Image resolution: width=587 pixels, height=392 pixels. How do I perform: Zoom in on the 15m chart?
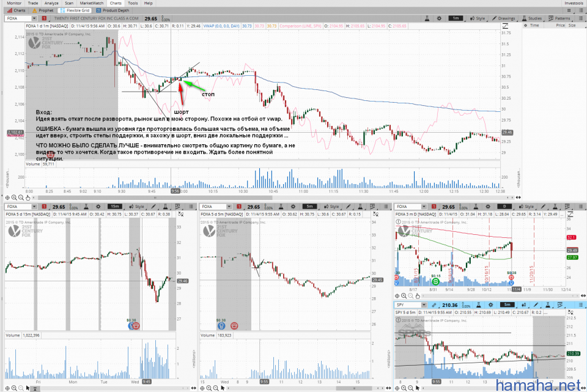pyautogui.click(x=14, y=388)
